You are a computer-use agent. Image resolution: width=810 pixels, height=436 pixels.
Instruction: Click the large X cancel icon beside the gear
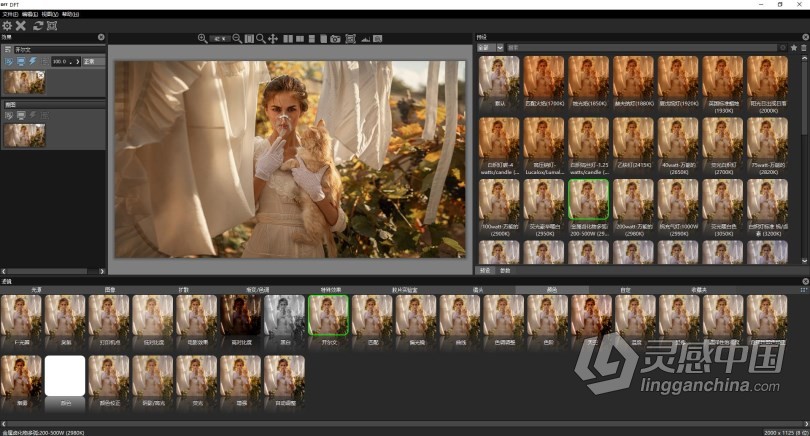pyautogui.click(x=21, y=26)
